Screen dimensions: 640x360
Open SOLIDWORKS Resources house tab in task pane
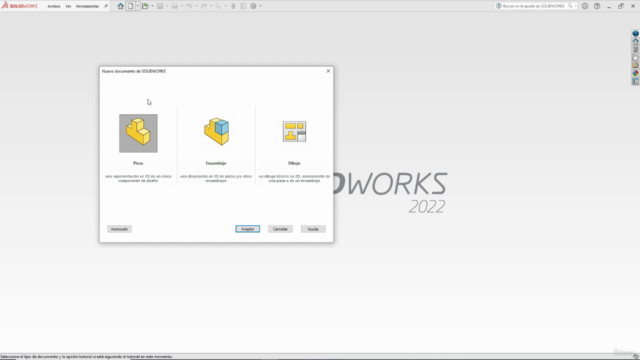pos(636,41)
